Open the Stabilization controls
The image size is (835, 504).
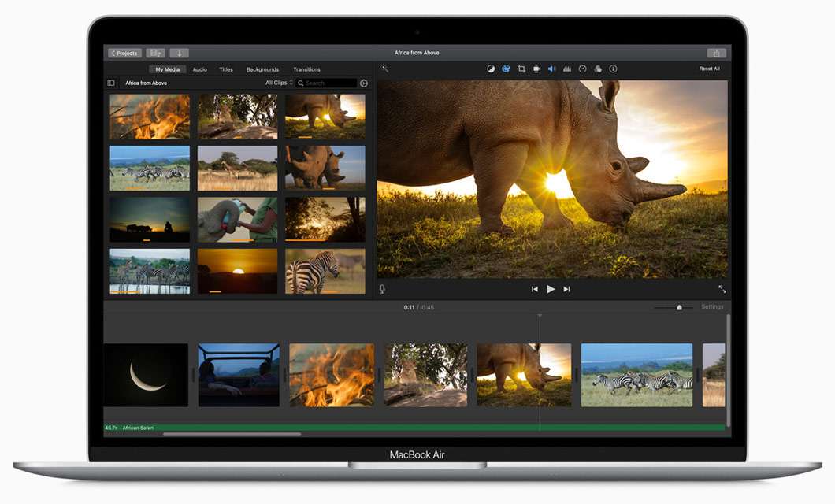pyautogui.click(x=536, y=69)
